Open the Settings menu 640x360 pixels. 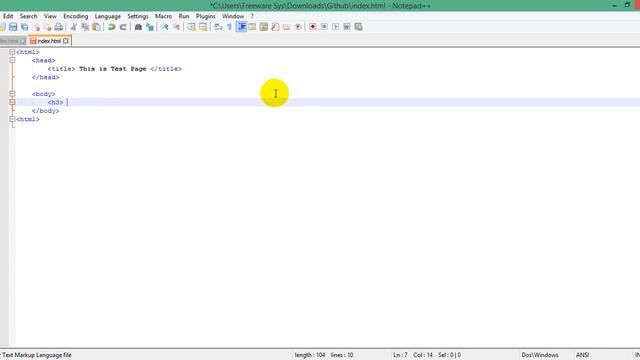tap(138, 16)
